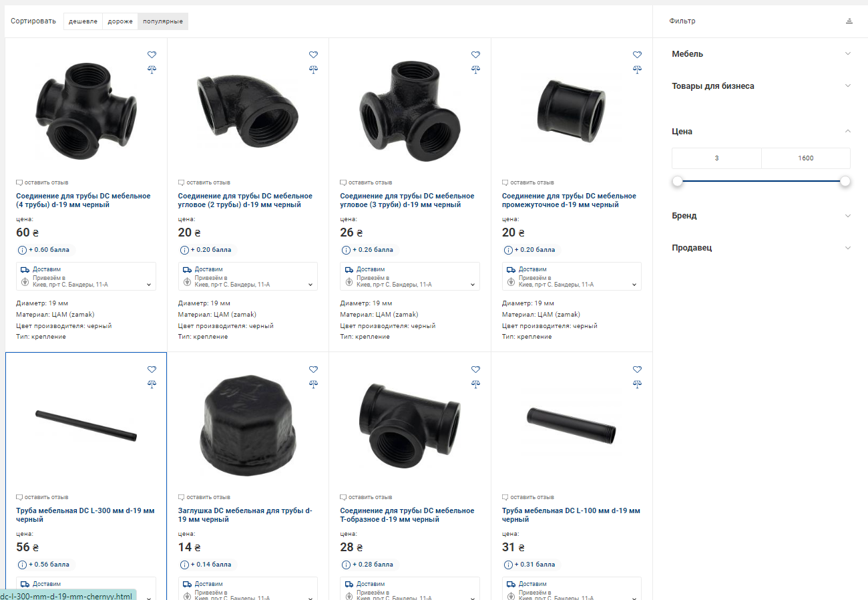Show bonus info for +0.56 балла
Viewport: 868px width, 600px height.
[22, 565]
